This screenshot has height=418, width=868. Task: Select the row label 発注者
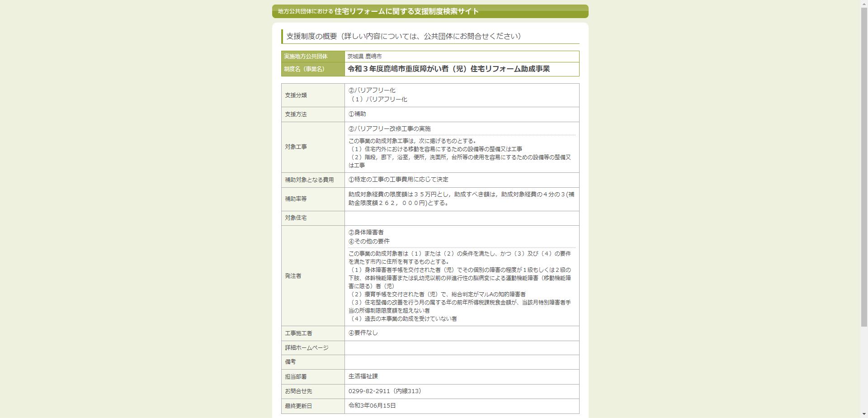293,276
